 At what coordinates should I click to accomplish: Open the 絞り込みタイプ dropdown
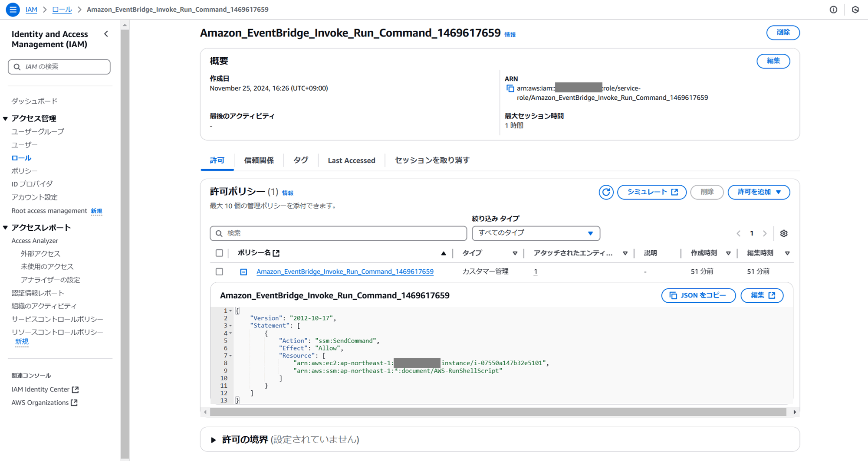[536, 233]
